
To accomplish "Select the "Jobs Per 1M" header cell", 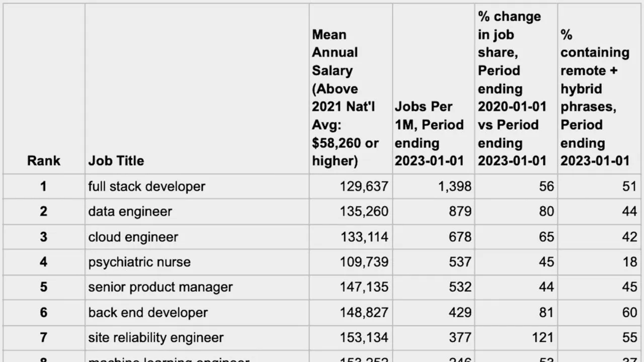I will [429, 134].
